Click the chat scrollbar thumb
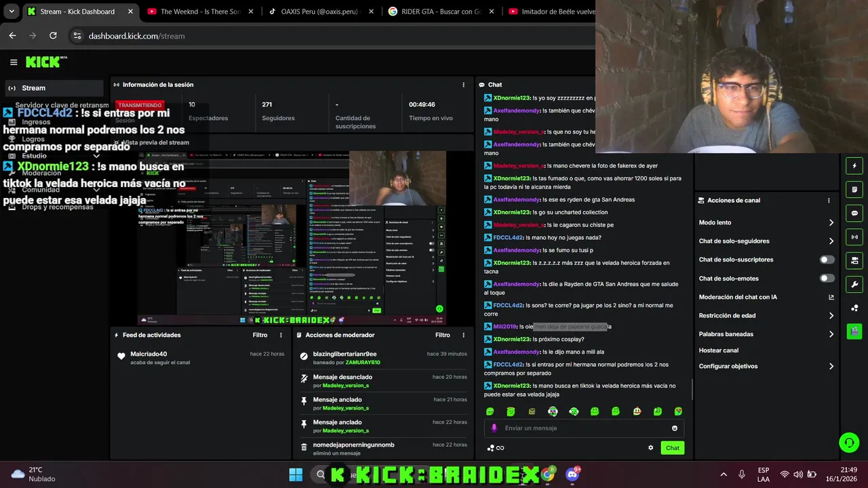This screenshot has width=868, height=488. [x=692, y=388]
